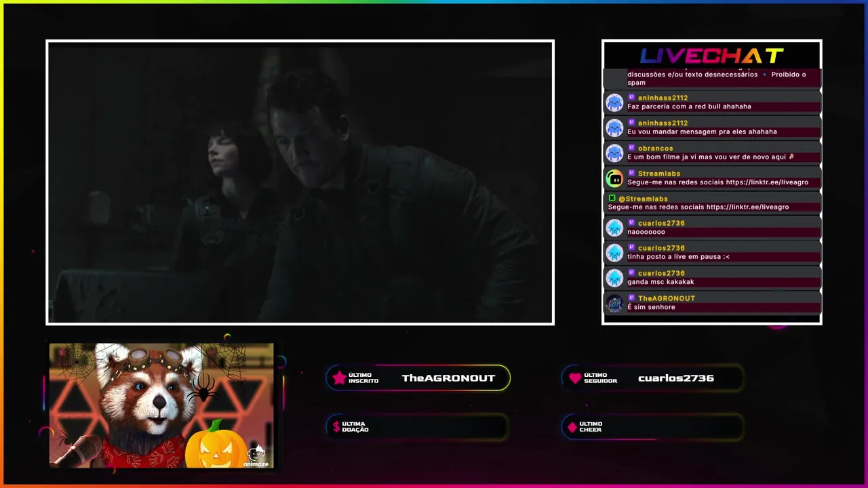
Task: Click the aninhass2112 name above 'Faz parceria'
Action: pos(663,98)
